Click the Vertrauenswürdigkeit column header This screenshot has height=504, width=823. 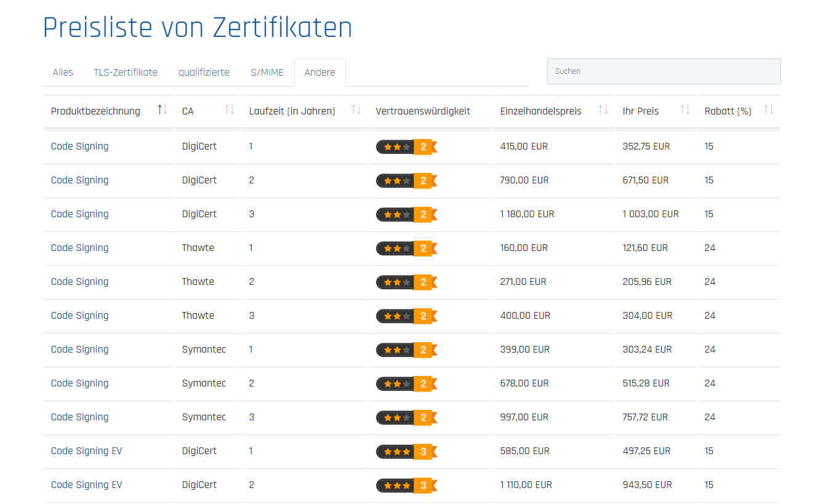point(423,111)
